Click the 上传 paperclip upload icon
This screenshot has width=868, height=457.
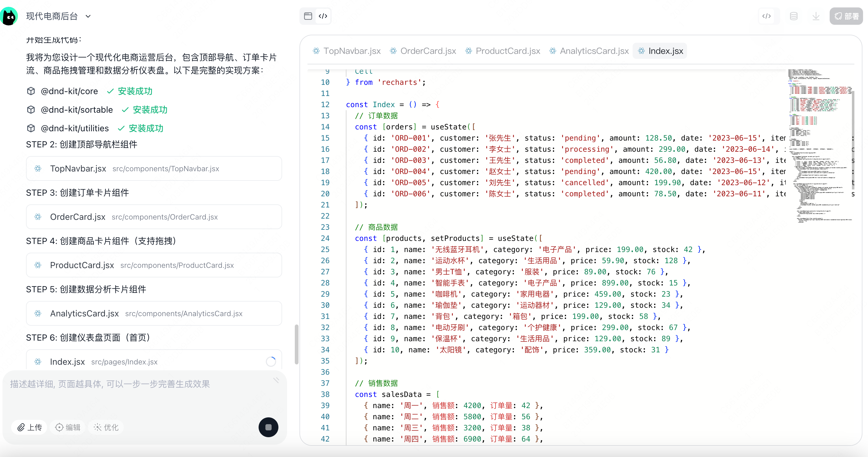click(x=22, y=427)
